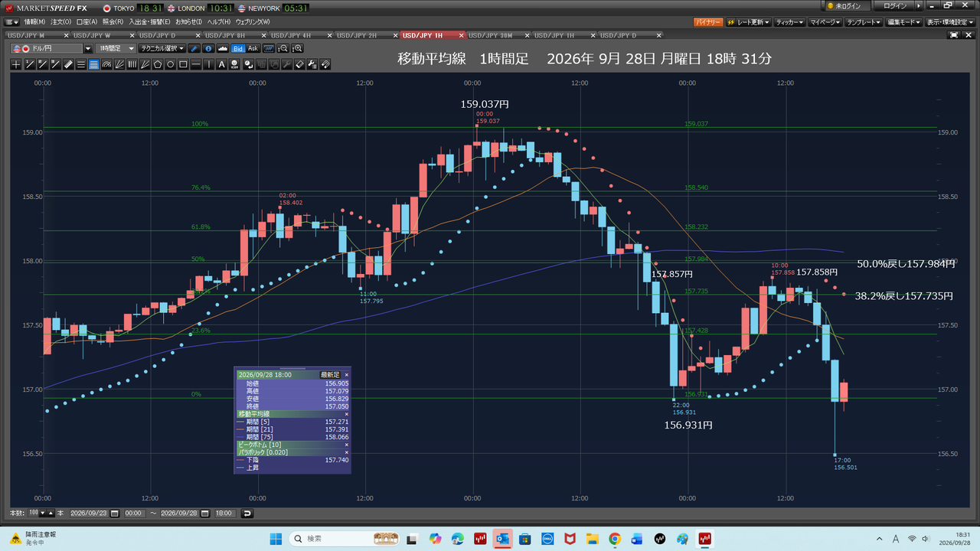
Task: Switch chart price to Bid
Action: 238,48
